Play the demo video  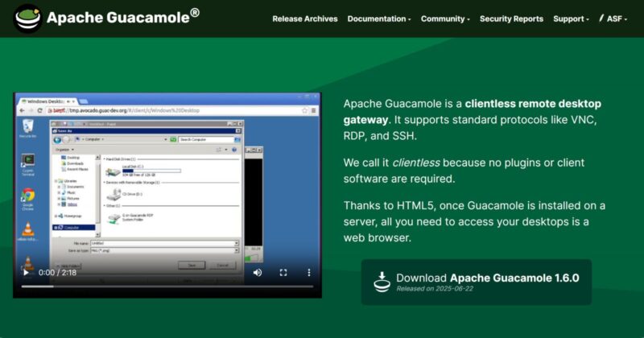[26, 273]
